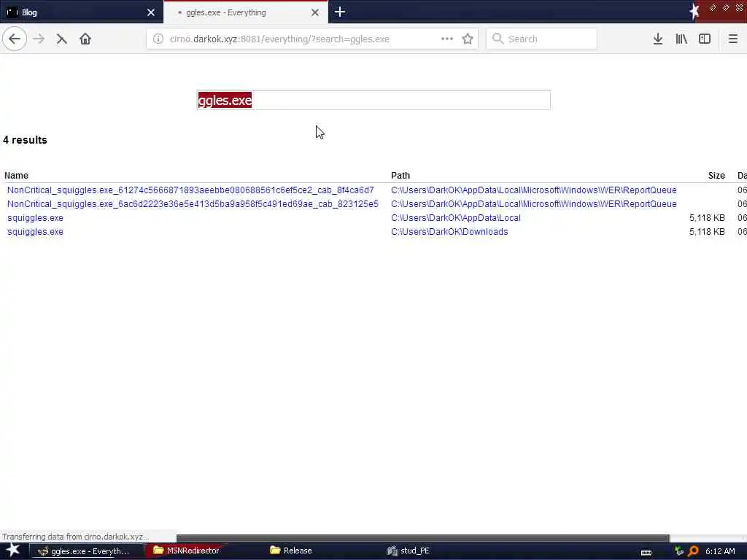The height and width of the screenshot is (560, 747).
Task: Open a new tab with plus
Action: pyautogui.click(x=340, y=12)
